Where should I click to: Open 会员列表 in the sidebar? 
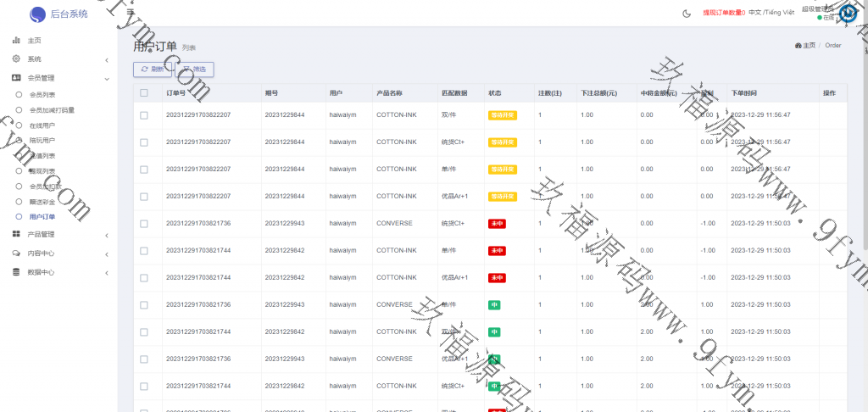tap(42, 95)
